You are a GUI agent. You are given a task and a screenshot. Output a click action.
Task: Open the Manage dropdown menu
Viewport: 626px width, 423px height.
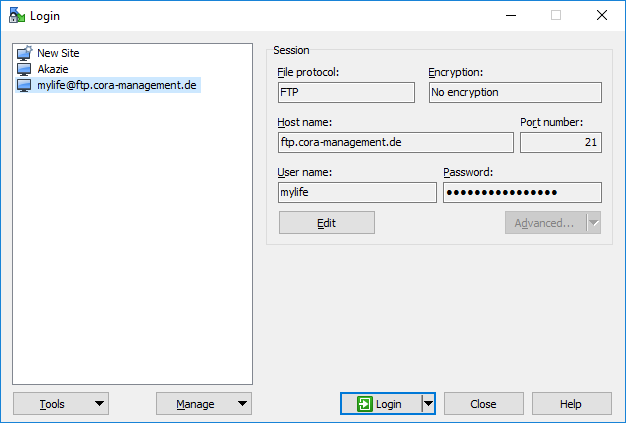click(204, 404)
